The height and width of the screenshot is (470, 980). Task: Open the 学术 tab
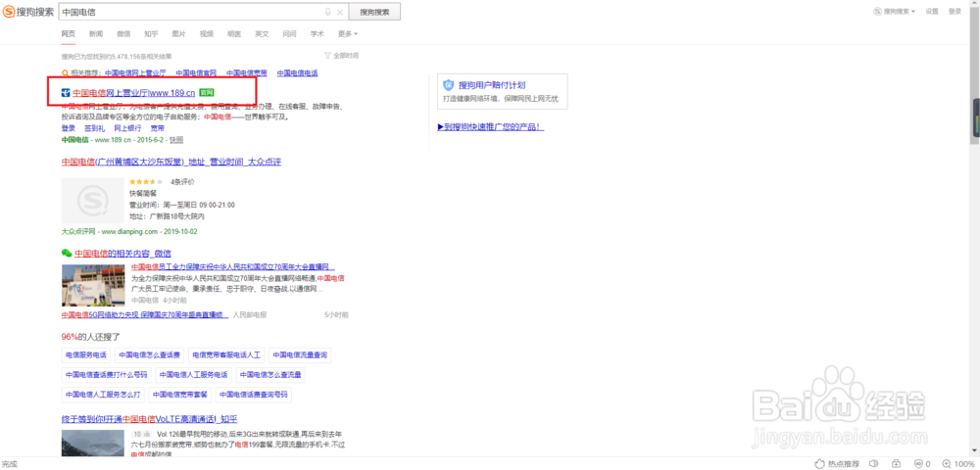[x=318, y=33]
